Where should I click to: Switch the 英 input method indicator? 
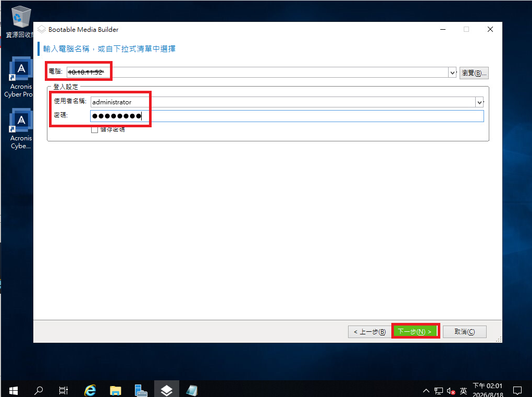coord(463,391)
